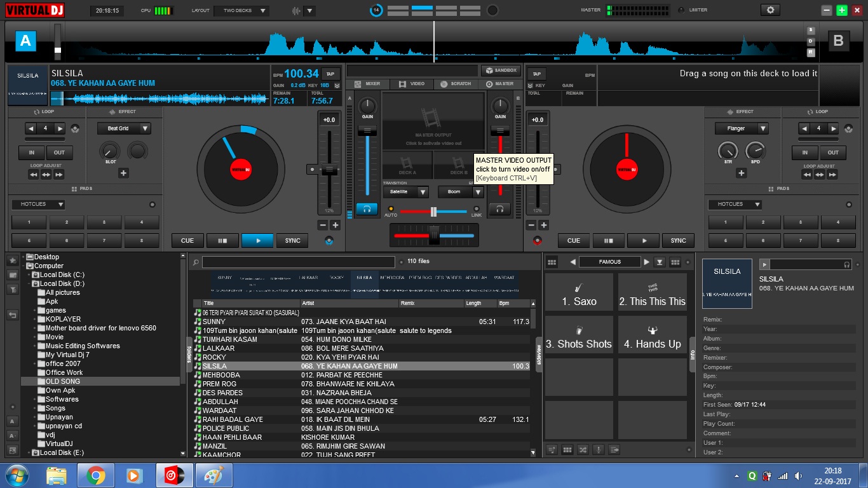Click deck A vinyl mode icon
This screenshot has height=488, width=868.
point(329,241)
